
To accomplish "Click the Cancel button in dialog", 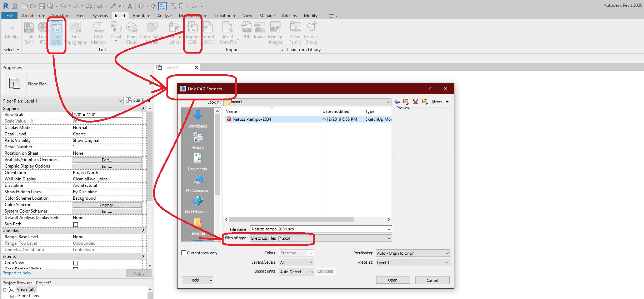I will 432,280.
